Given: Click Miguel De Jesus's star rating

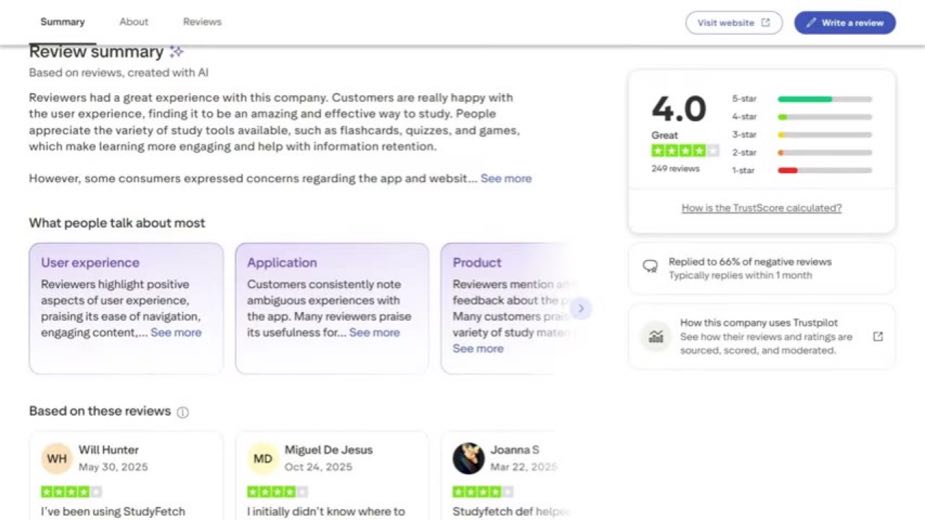Looking at the screenshot, I should pos(277,492).
